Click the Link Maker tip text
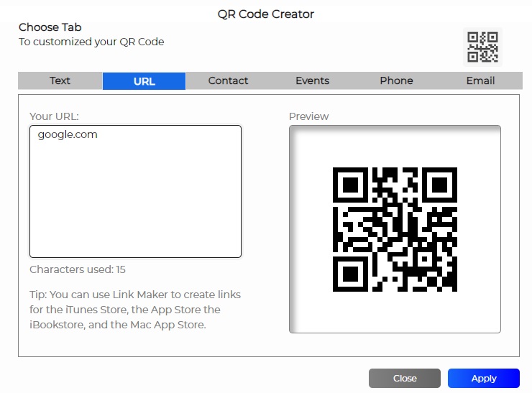 [135, 310]
